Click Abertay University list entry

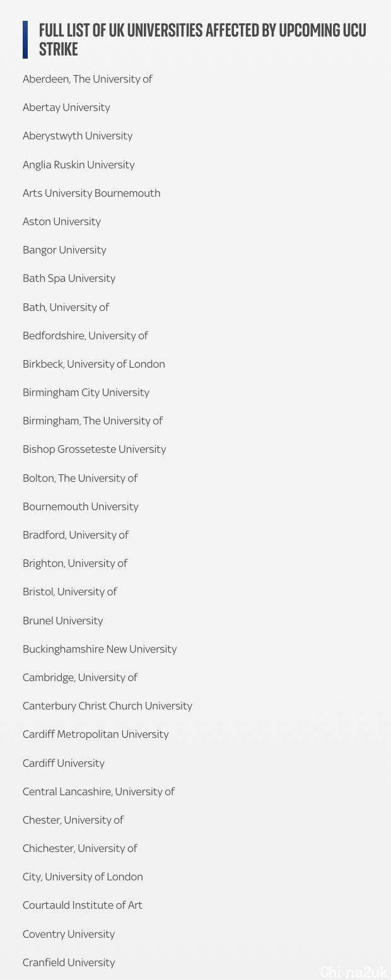pos(66,108)
